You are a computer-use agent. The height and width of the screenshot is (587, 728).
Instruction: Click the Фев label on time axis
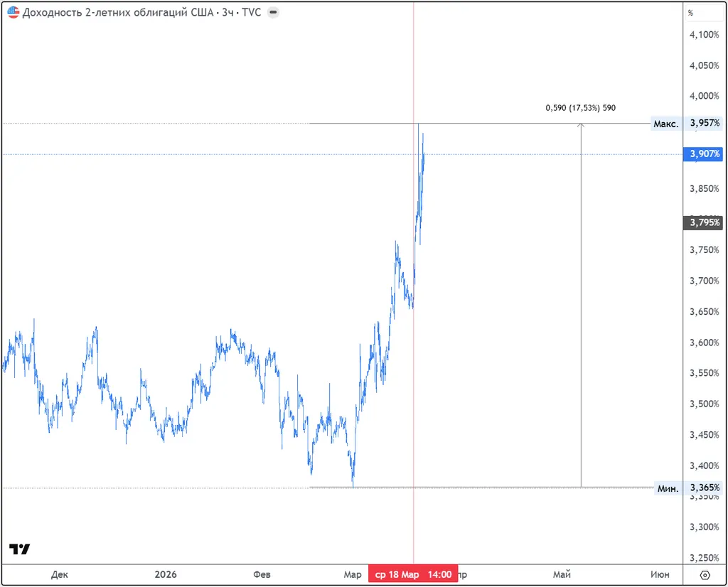(262, 574)
